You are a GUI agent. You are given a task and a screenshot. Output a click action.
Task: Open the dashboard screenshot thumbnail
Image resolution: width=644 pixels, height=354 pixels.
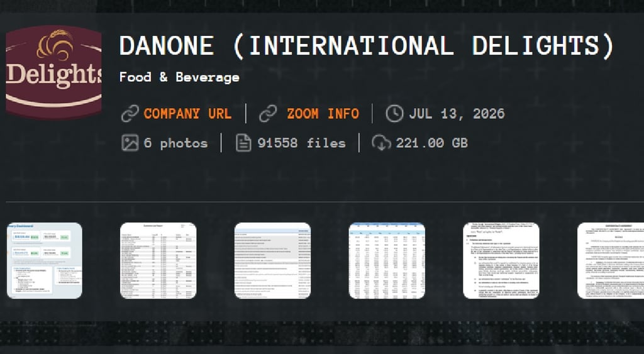(x=45, y=260)
